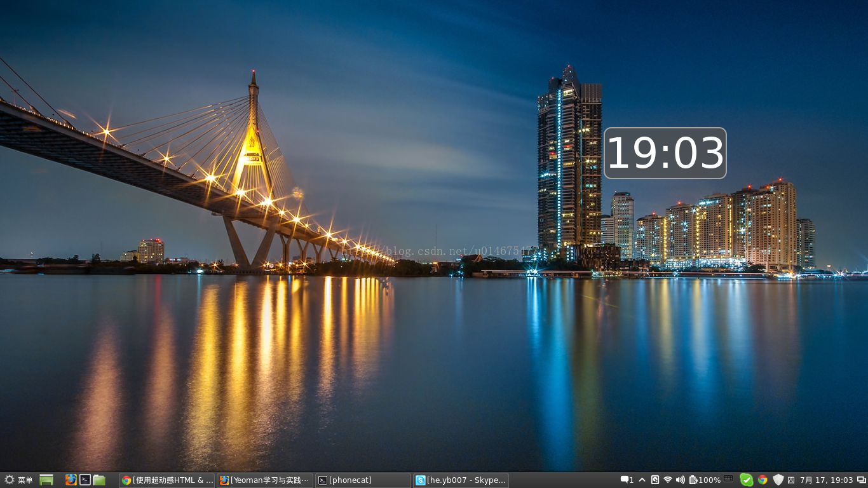868x488 pixels.
Task: Launch Firefox from the panel launcher
Action: pos(71,480)
